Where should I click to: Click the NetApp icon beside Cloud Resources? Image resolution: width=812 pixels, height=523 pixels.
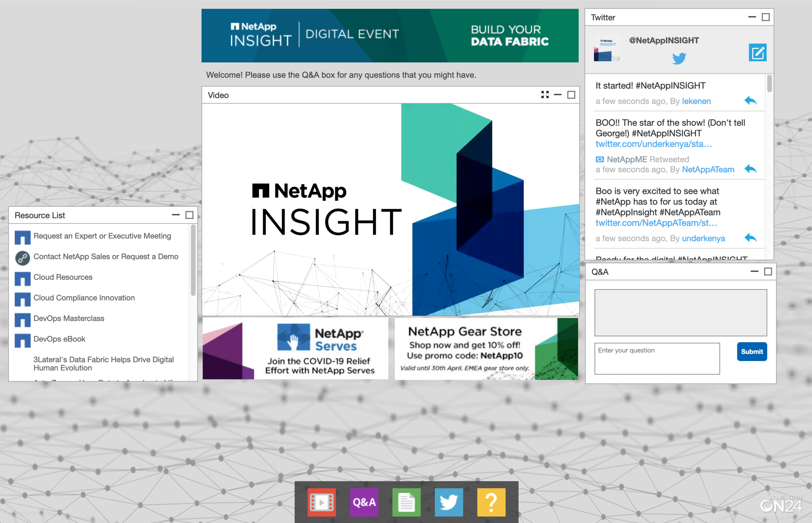[x=22, y=279]
